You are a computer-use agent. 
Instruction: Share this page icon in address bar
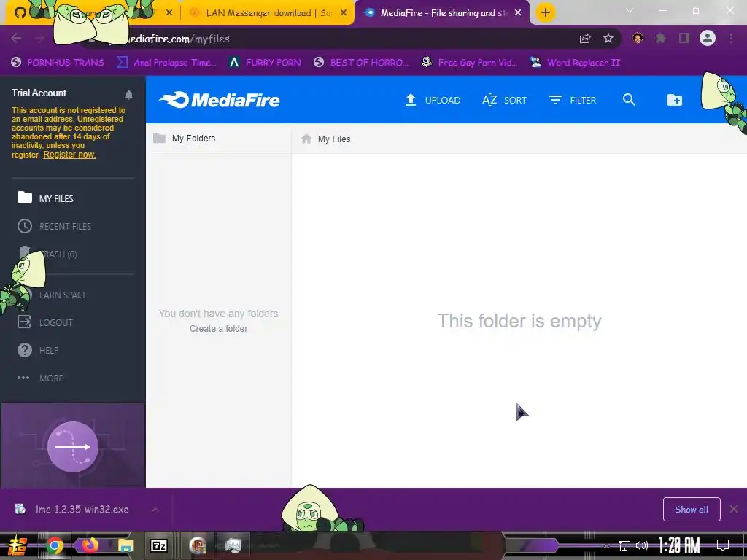[x=585, y=38]
